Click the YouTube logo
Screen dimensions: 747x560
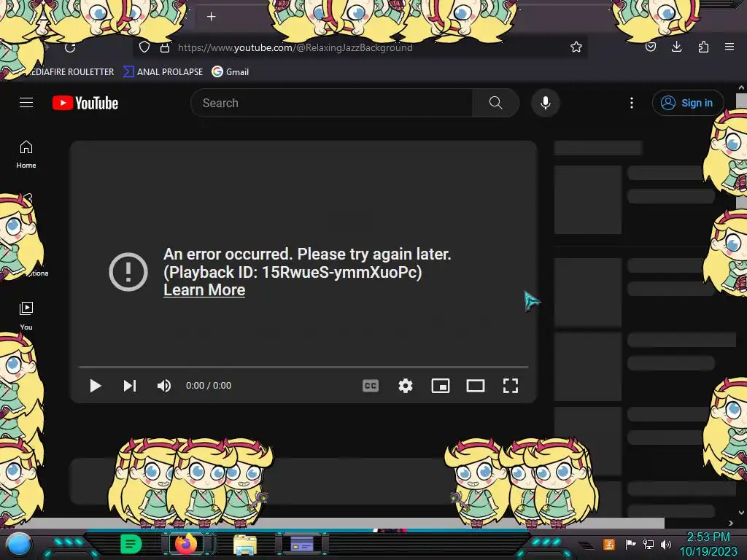pyautogui.click(x=85, y=103)
